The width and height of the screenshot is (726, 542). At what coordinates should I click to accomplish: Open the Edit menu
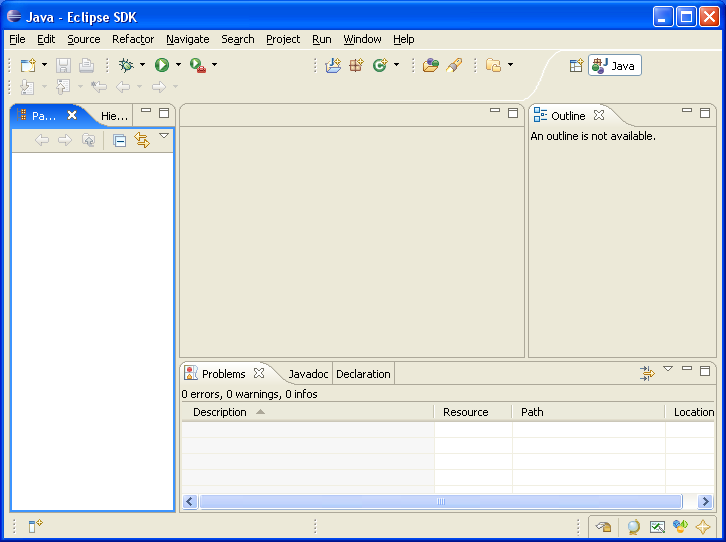tap(46, 39)
